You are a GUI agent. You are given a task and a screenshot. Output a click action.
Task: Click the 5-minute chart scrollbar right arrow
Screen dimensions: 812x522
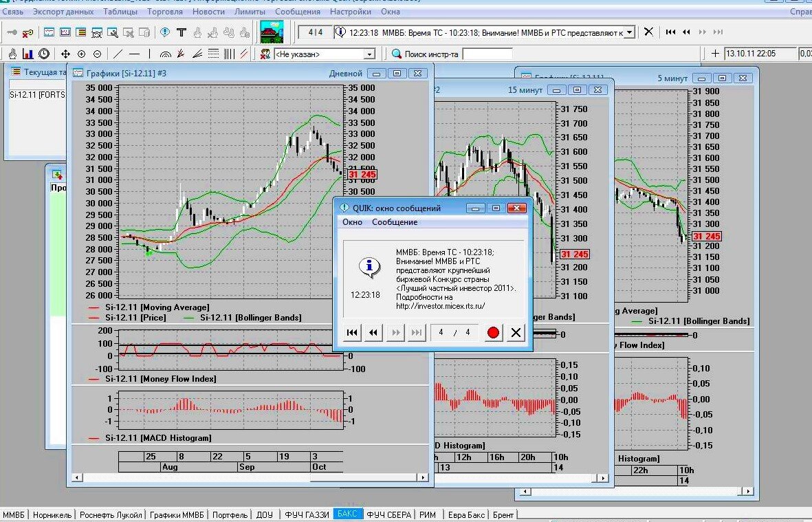coord(747,491)
